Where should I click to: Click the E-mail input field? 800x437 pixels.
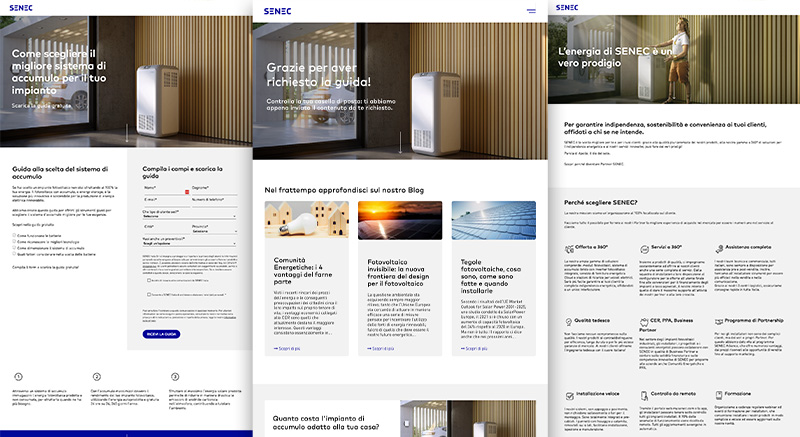coord(165,199)
